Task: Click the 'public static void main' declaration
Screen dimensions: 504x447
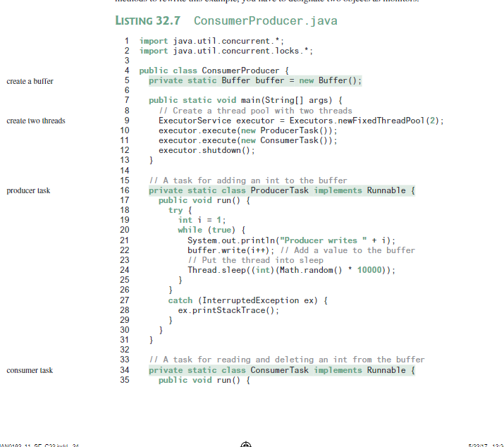Action: coord(245,100)
